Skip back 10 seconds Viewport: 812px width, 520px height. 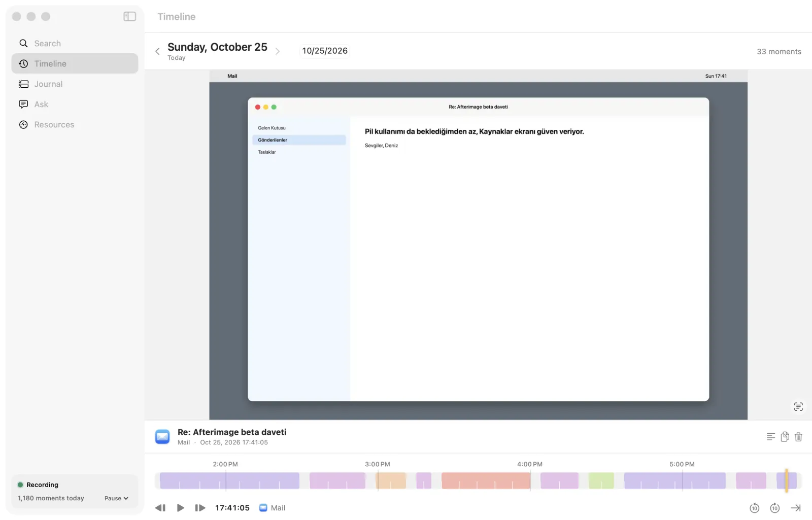point(755,508)
